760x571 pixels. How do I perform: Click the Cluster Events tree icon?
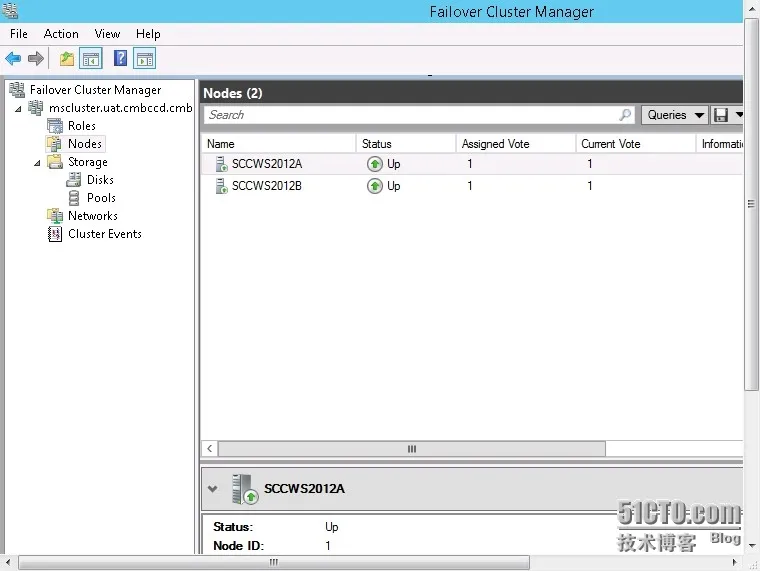55,234
